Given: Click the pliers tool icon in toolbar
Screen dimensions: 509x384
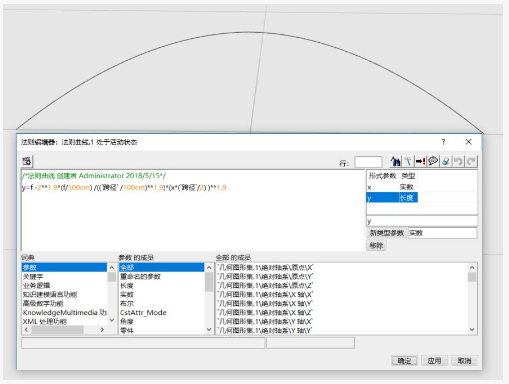Looking at the screenshot, I should point(408,161).
